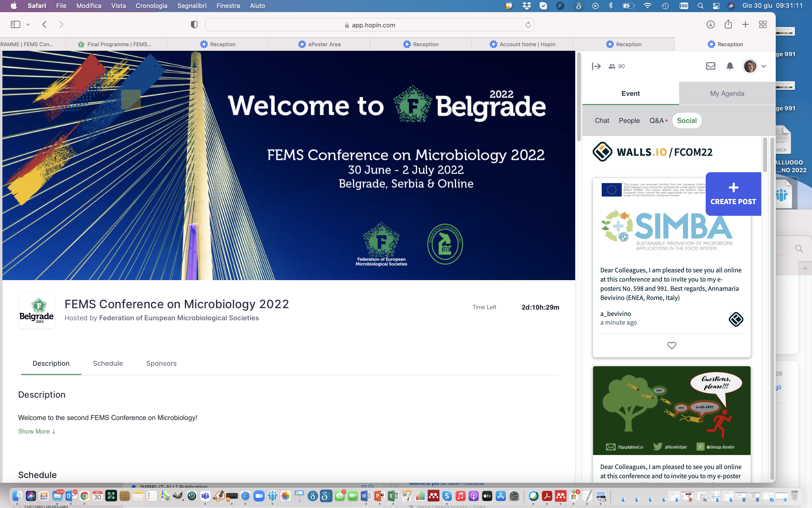
Task: Open the Chat section
Action: tap(602, 121)
